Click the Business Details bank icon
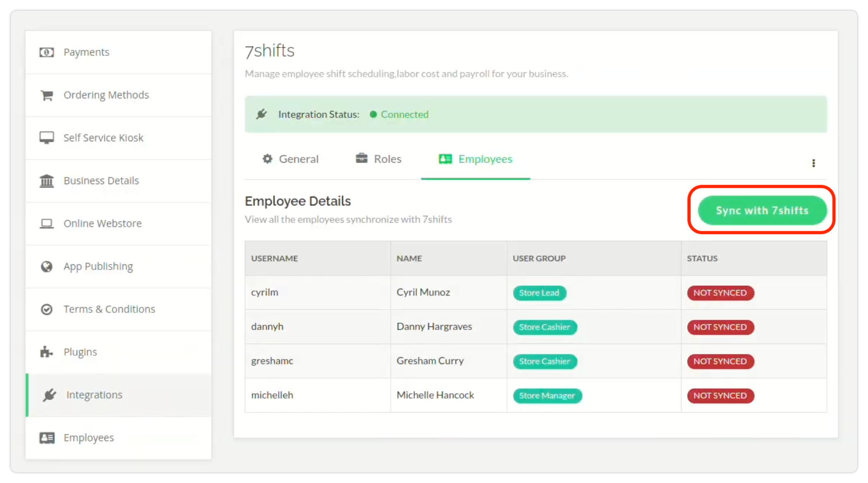This screenshot has height=483, width=868. click(x=47, y=181)
